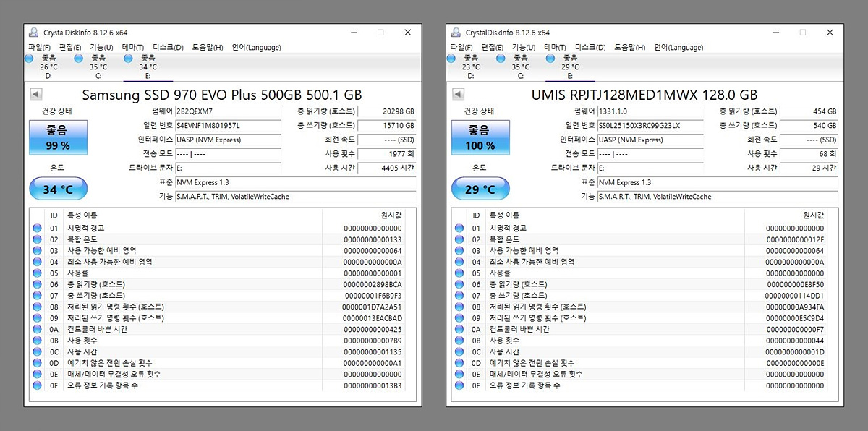
Task: Open 편집(E) menu in left window
Action: pos(70,48)
